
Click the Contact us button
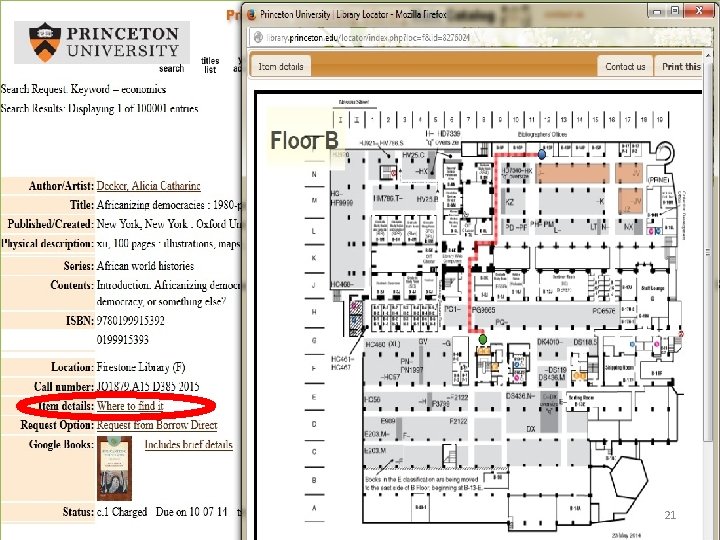(624, 67)
